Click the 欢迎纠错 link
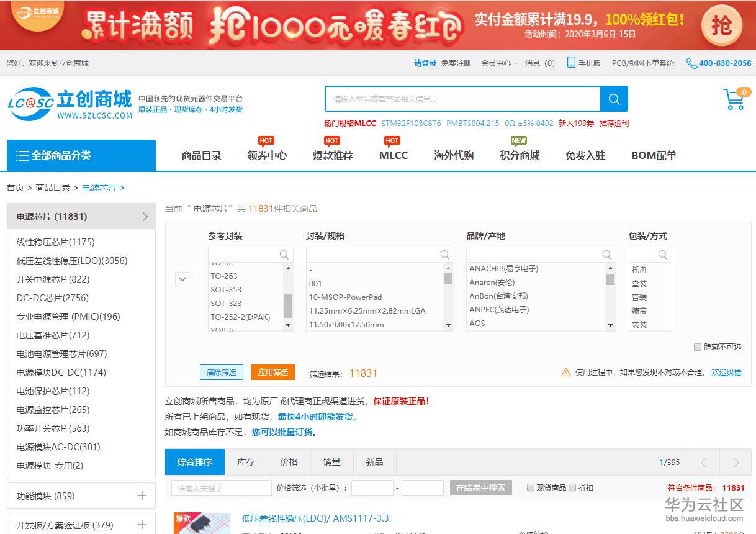 click(726, 372)
